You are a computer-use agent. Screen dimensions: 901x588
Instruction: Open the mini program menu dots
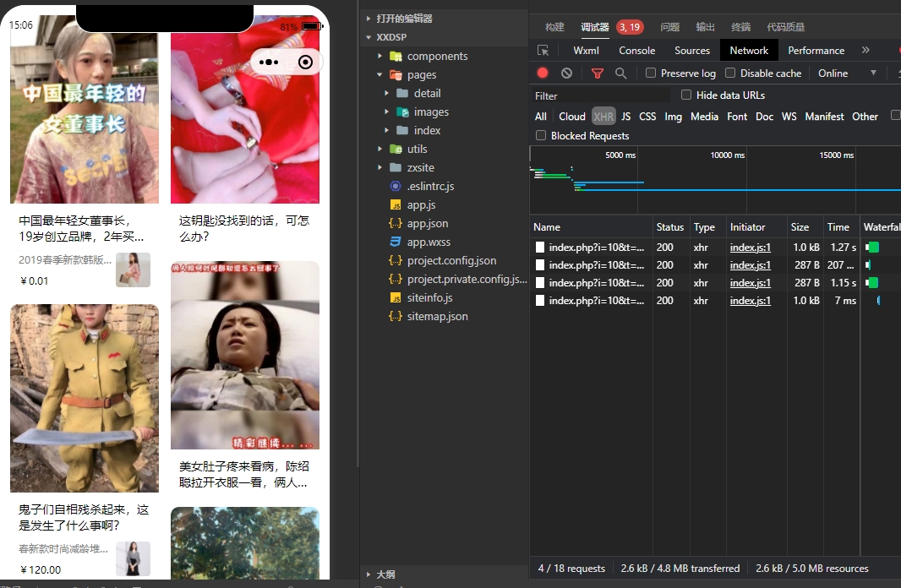(268, 62)
